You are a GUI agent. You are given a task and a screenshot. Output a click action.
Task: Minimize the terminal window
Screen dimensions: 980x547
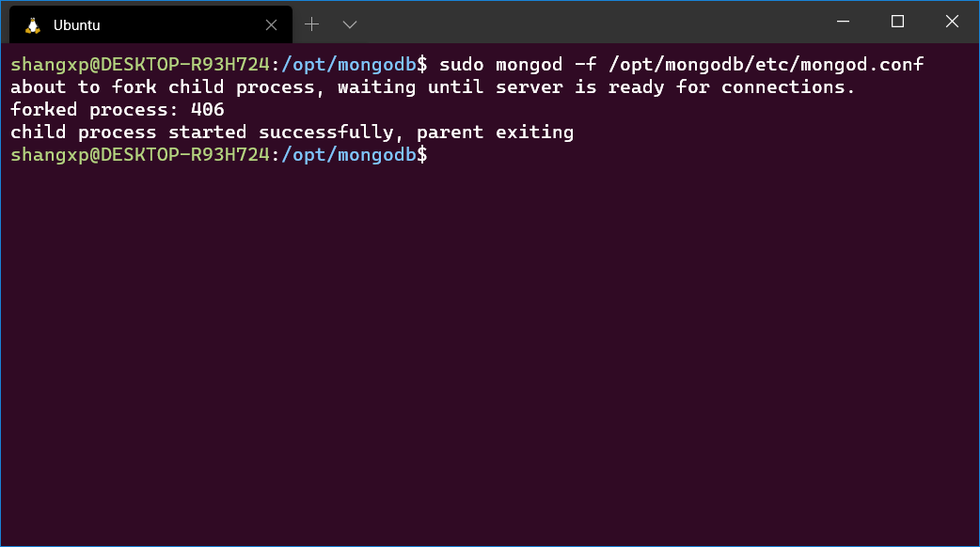[842, 22]
